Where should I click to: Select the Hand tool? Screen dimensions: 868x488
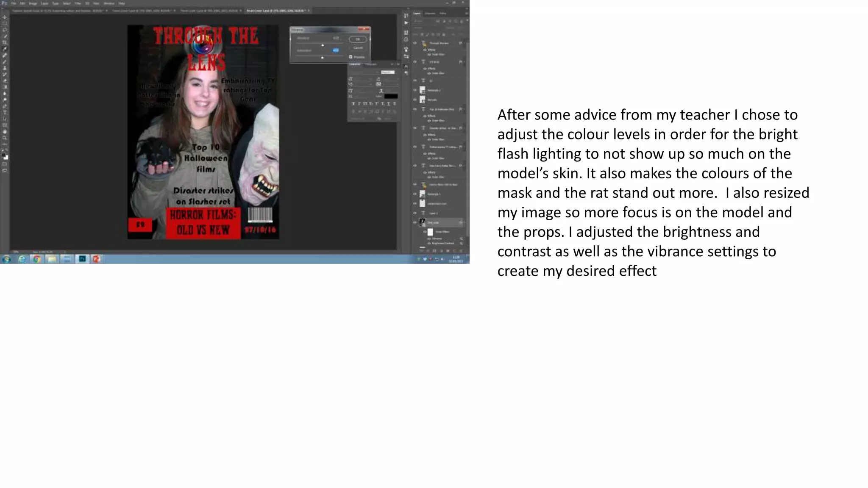(5, 131)
